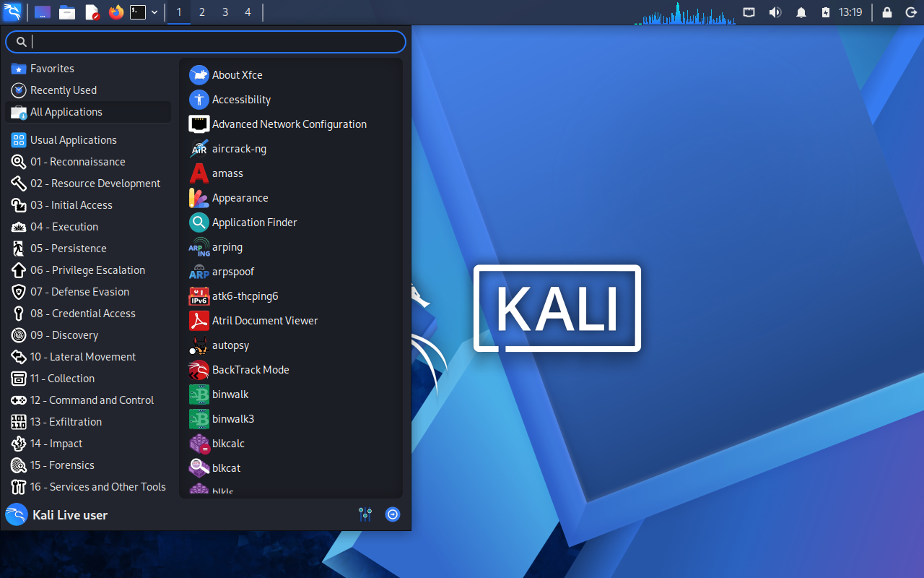Choose the 14 - Impact category
This screenshot has height=578, width=924.
click(88, 444)
